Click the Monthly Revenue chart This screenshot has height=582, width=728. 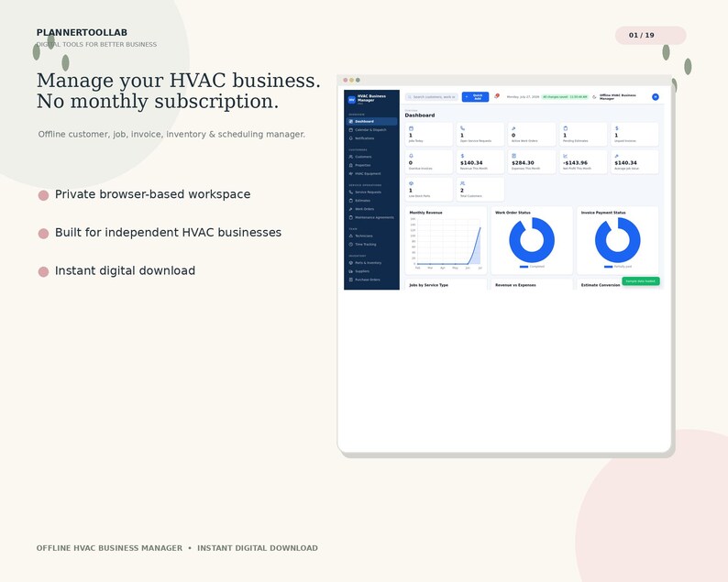(x=446, y=244)
